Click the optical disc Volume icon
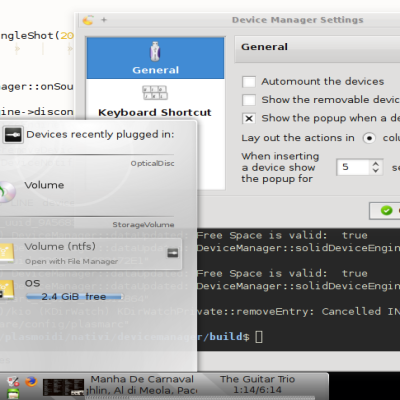The image size is (400, 400). coord(7,191)
